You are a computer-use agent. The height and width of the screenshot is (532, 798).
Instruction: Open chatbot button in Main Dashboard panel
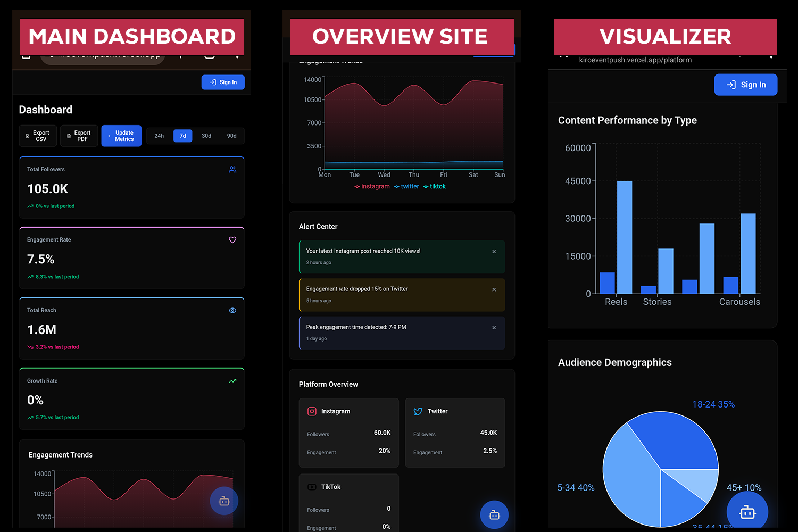(224, 501)
